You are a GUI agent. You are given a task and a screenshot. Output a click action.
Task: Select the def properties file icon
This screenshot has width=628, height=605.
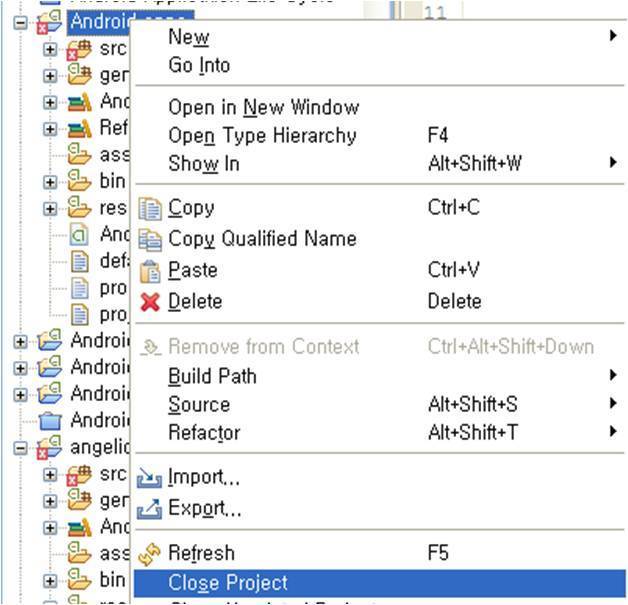[x=79, y=261]
